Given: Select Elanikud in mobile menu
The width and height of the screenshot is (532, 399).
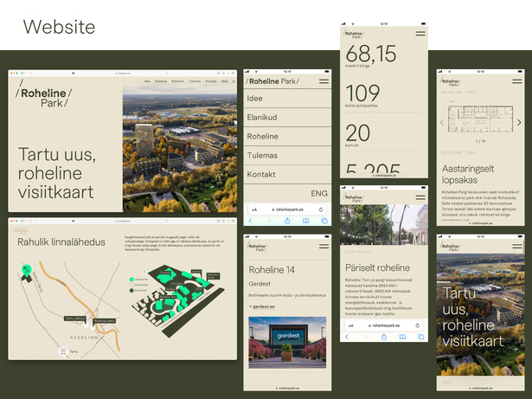Looking at the screenshot, I should (261, 118).
